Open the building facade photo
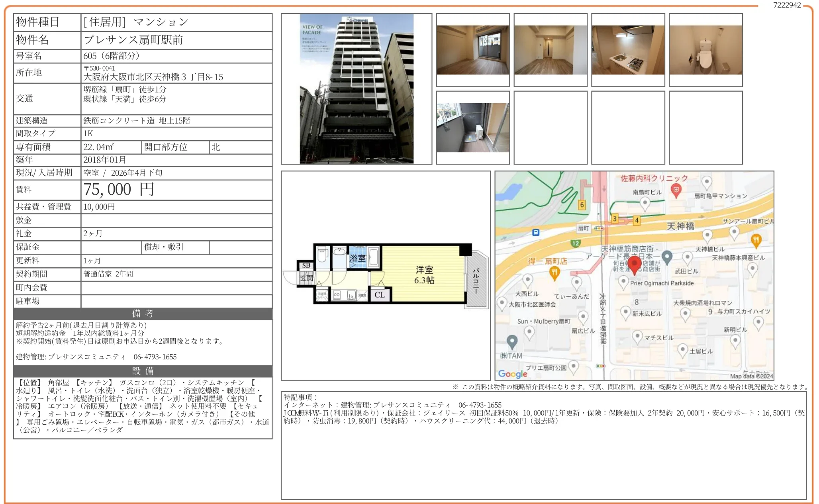Screen dimensions: 819x504 tap(356, 89)
